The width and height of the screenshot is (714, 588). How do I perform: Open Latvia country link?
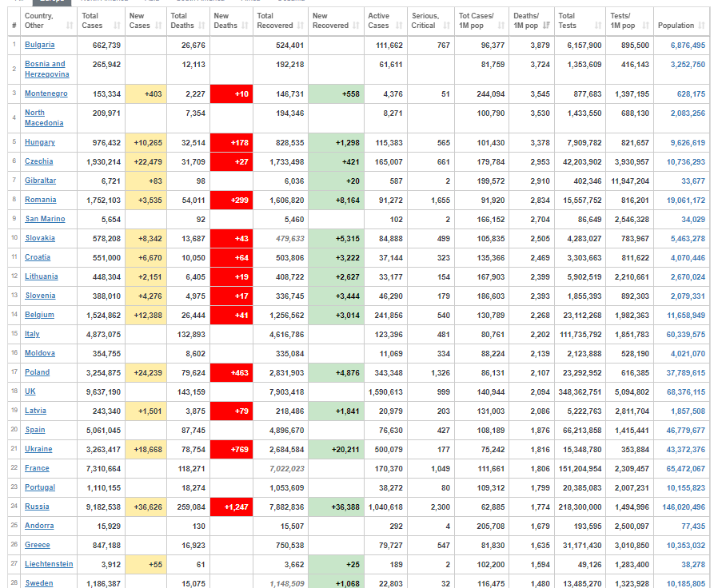click(35, 410)
